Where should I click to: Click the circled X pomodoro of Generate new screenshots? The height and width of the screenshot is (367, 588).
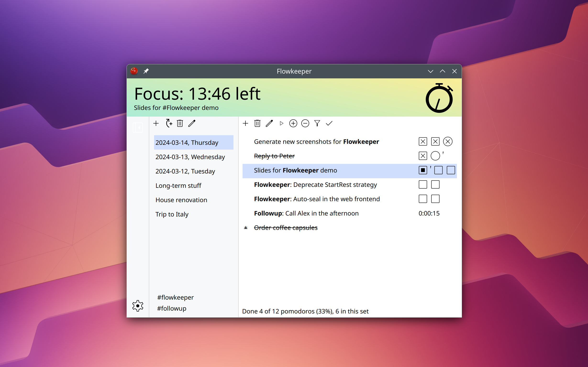pyautogui.click(x=448, y=141)
